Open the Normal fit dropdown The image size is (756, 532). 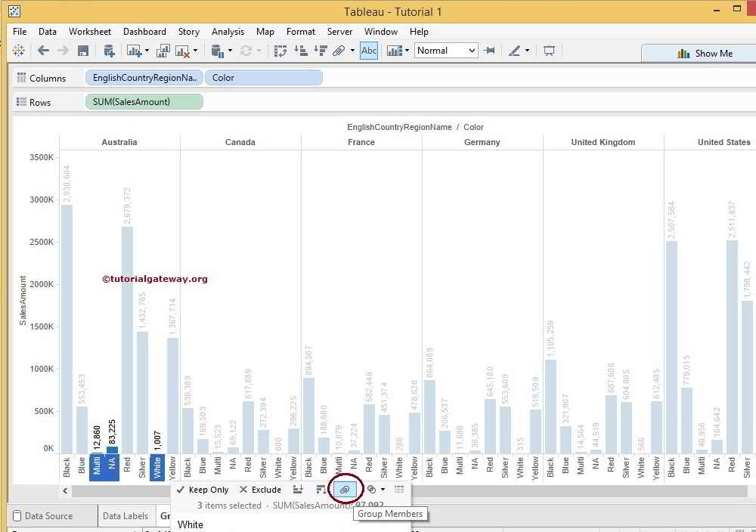pos(471,51)
